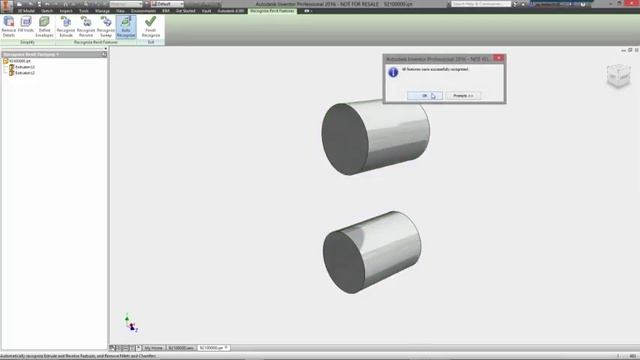Click the Remove Details tool
640x360 pixels.
[9, 27]
